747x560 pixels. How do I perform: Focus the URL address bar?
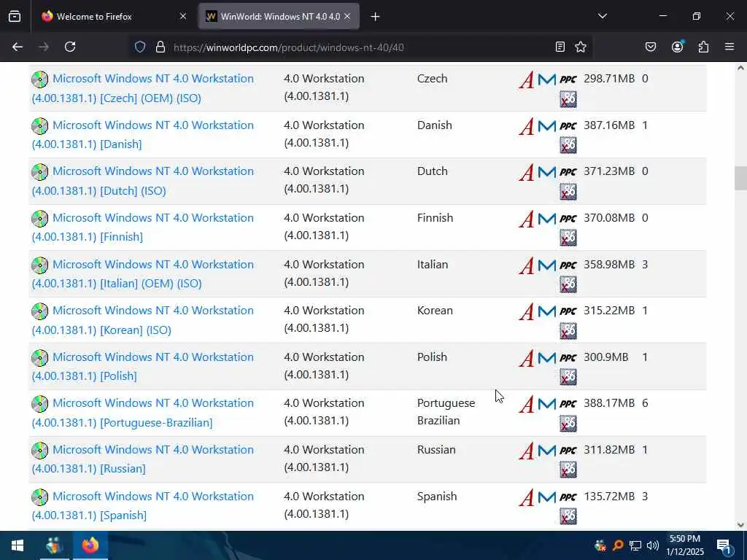coord(360,47)
